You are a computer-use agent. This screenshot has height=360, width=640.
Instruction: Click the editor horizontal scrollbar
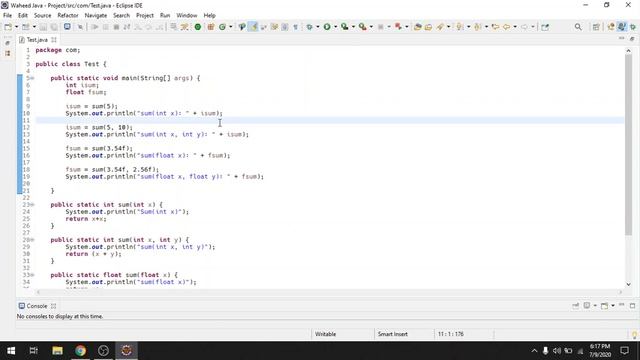pos(329,292)
